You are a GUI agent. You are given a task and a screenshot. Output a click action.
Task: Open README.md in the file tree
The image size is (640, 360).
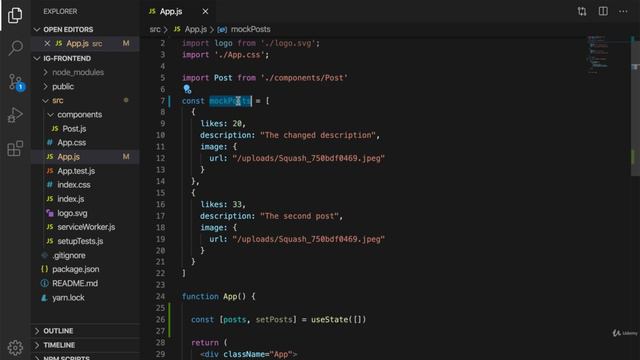[85, 283]
